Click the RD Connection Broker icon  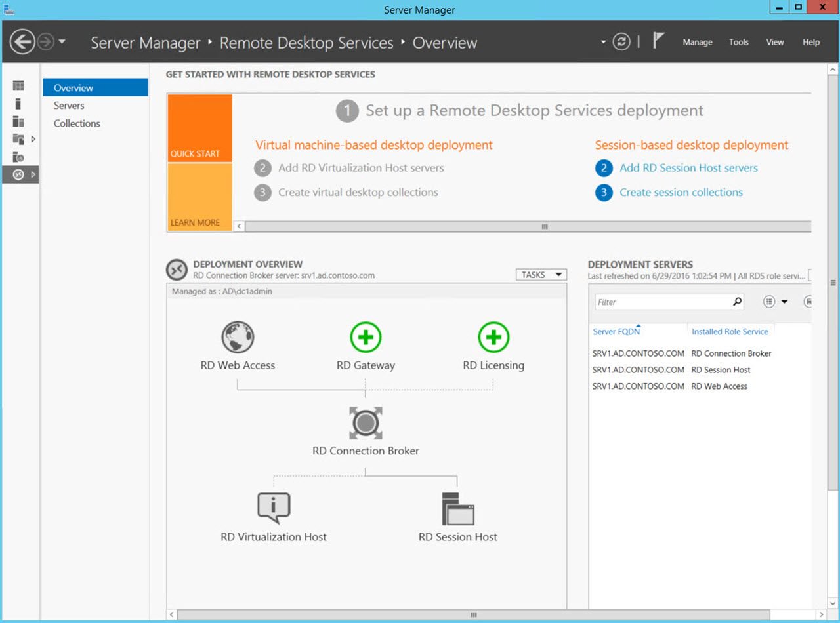(366, 423)
